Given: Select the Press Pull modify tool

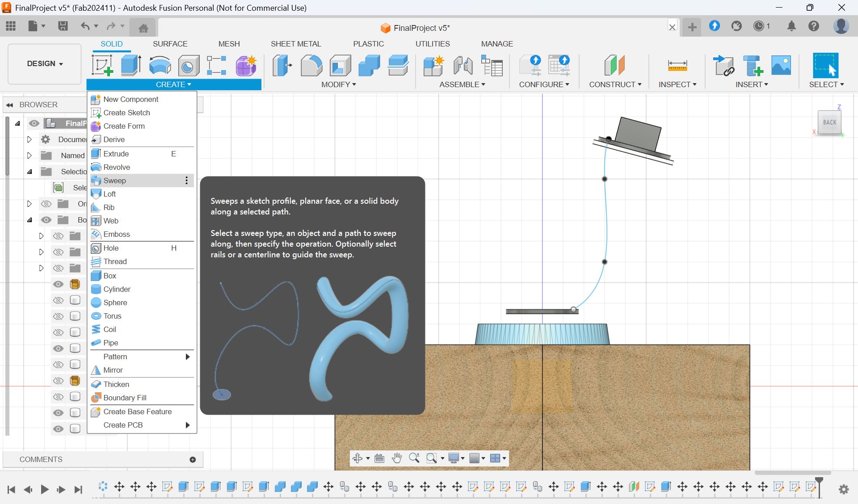Looking at the screenshot, I should click(x=282, y=65).
